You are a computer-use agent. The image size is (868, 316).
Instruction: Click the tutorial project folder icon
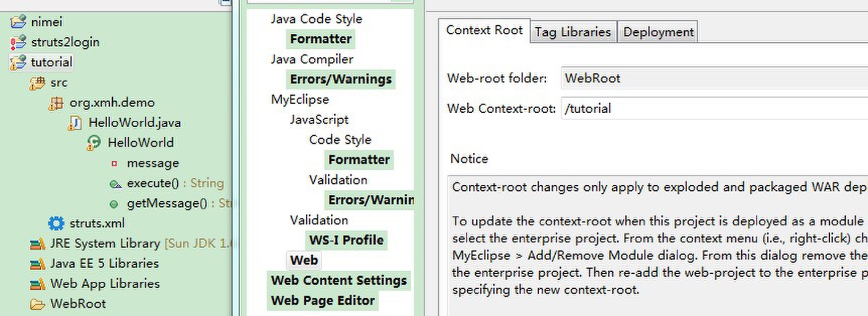(18, 62)
